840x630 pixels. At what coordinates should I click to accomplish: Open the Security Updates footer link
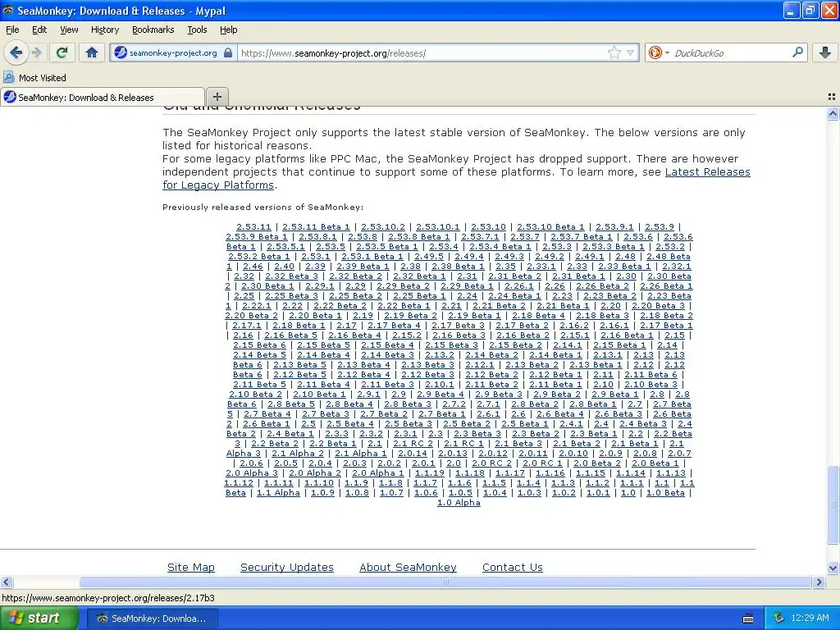(x=286, y=567)
